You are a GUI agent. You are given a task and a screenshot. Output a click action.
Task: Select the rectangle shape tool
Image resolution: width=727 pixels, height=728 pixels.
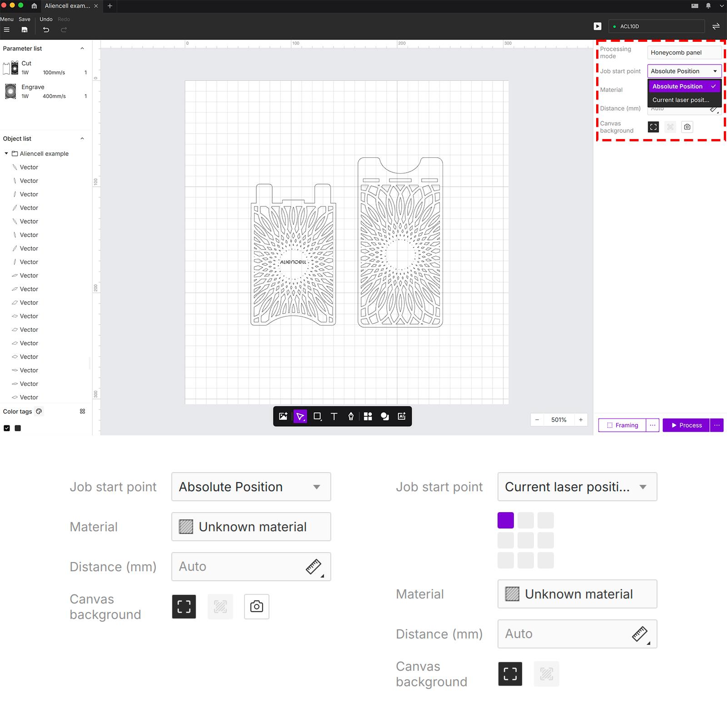pos(318,416)
